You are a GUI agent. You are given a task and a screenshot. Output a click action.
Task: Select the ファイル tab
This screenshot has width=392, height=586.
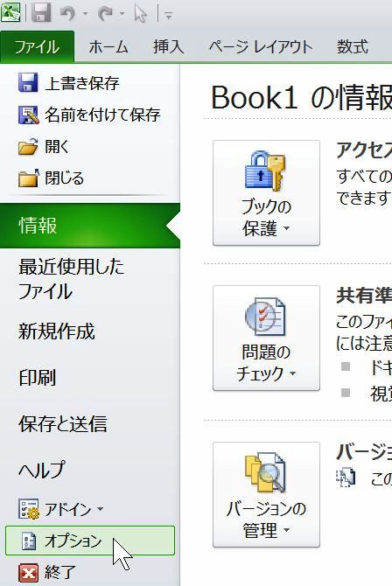coord(37,47)
